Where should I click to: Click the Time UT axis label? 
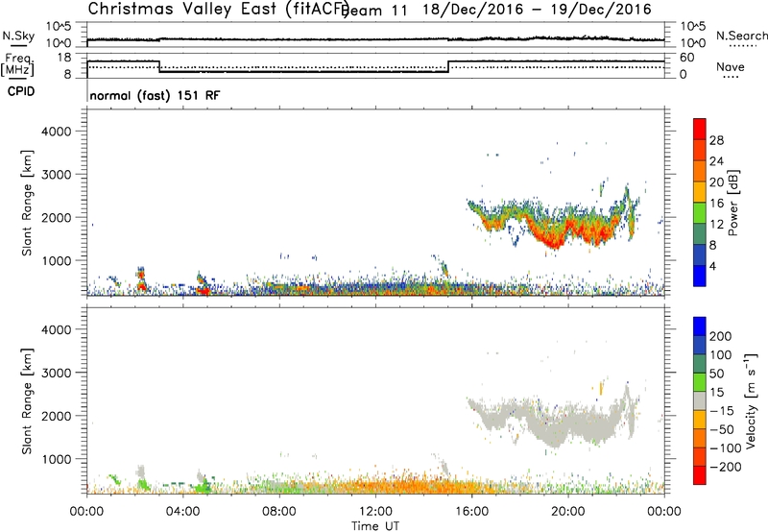(x=375, y=526)
